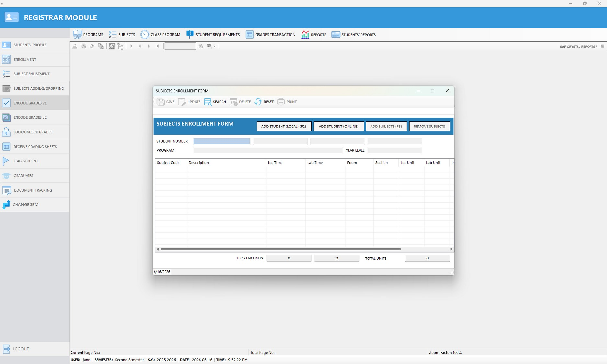Open the Programs toolbar item
Screen dimensions: 607x364
88,35
